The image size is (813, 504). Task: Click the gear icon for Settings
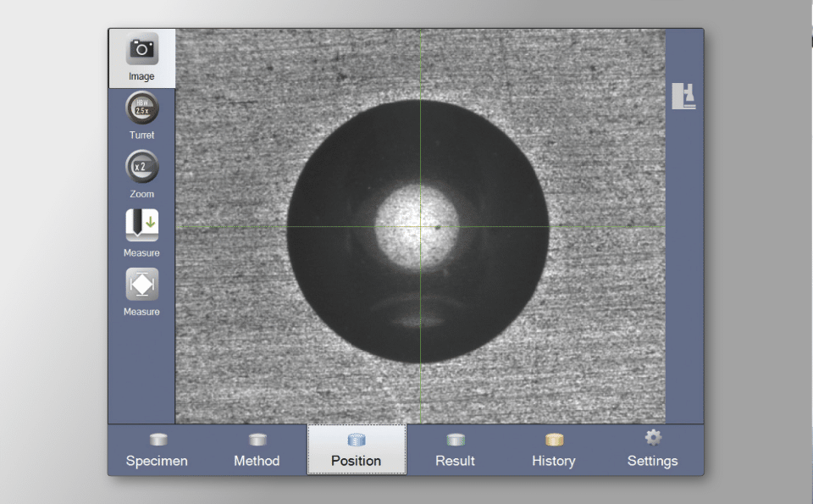coord(653,438)
